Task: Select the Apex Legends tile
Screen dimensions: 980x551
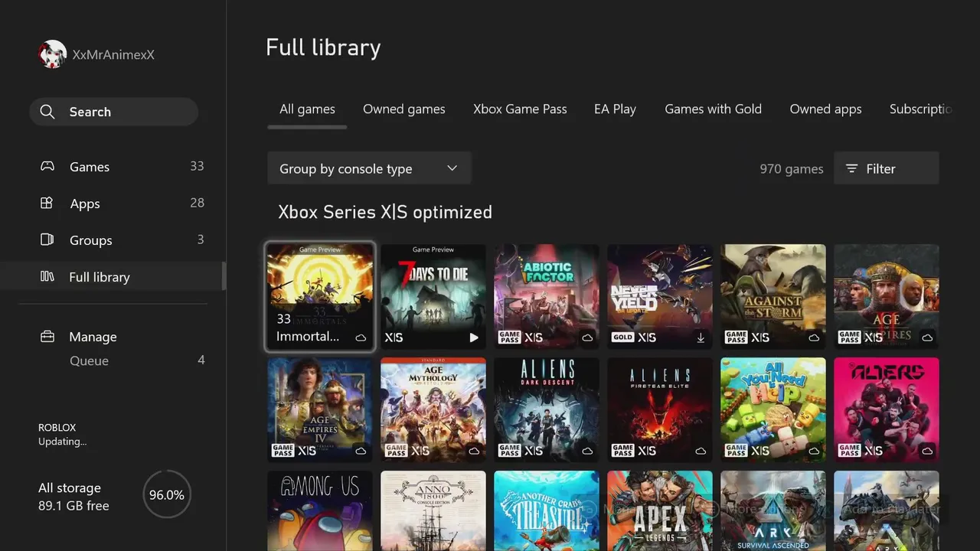Action: coord(660,510)
